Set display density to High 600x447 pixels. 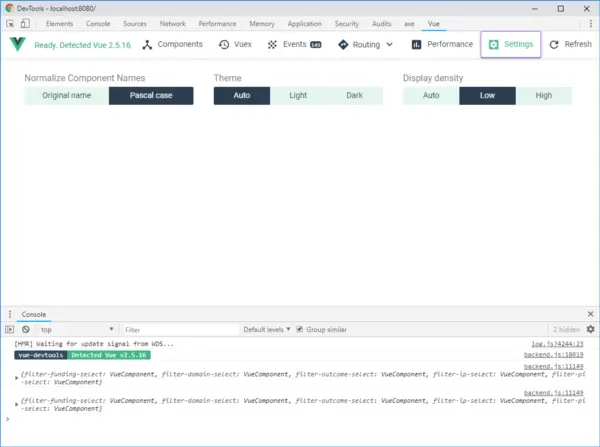(544, 95)
